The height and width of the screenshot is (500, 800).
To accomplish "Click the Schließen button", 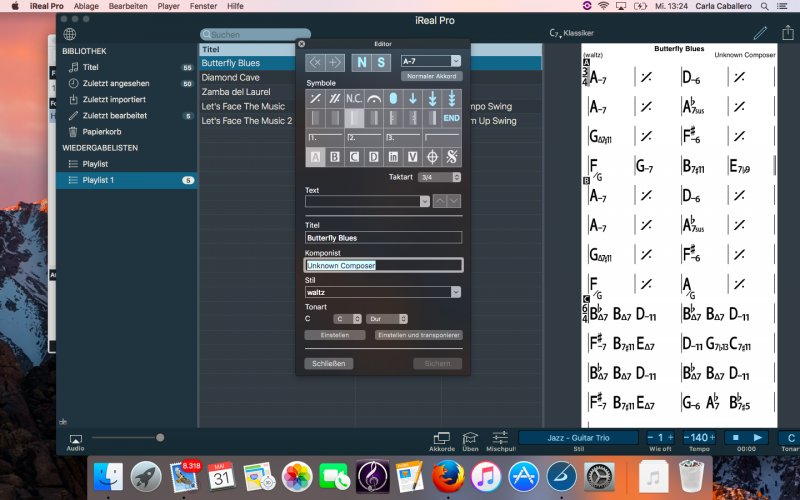I will (329, 363).
